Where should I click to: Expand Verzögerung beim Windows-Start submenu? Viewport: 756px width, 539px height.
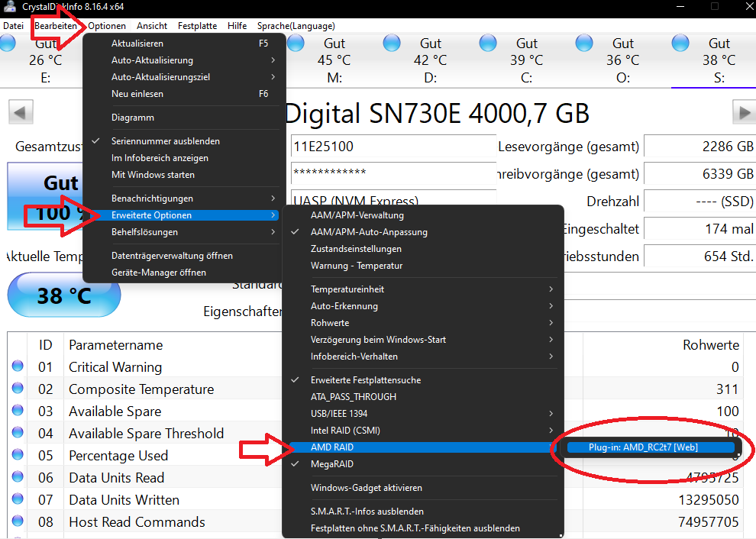point(423,340)
